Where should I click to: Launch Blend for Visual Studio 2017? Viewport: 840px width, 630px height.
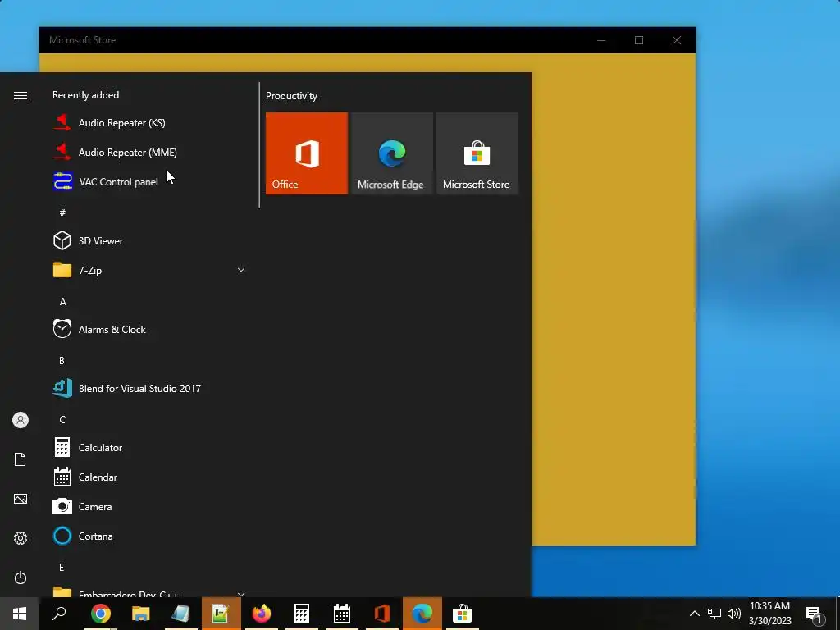149,388
